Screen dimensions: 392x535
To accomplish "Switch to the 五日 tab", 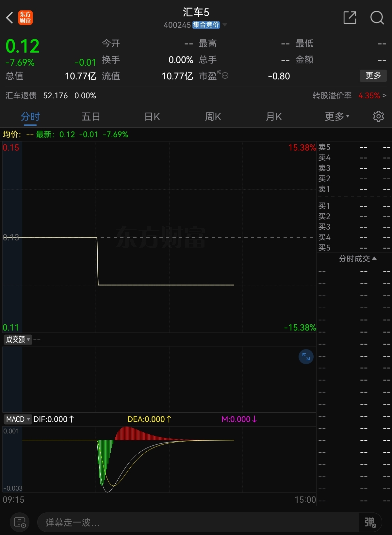I will (91, 116).
